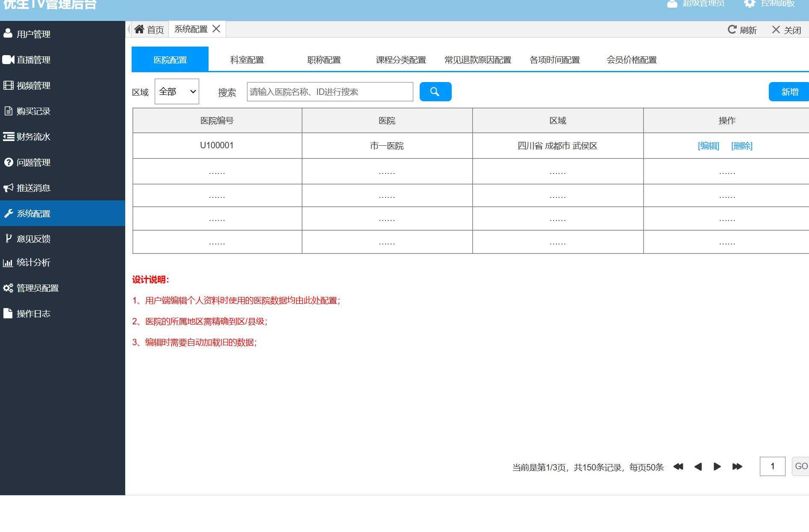
Task: Open the 首页 home tab
Action: pos(149,29)
